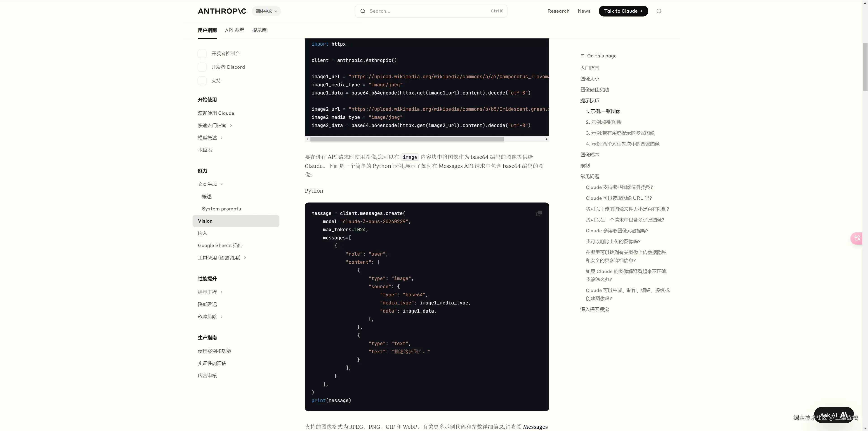Image resolution: width=868 pixels, height=431 pixels.
Task: Open the Messages link in paragraph
Action: pos(535,427)
